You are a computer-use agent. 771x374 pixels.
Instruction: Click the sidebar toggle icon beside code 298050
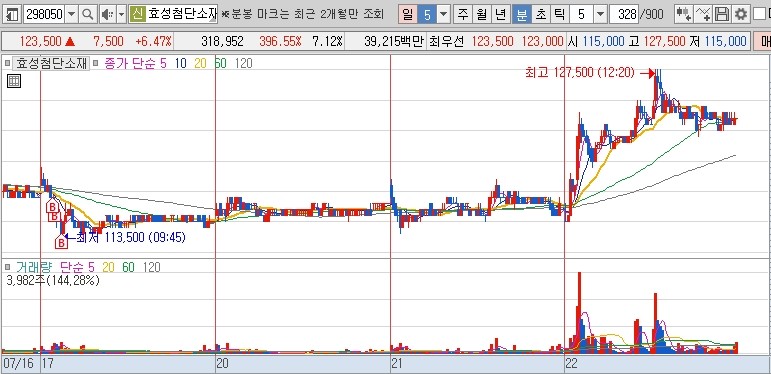pyautogui.click(x=11, y=15)
